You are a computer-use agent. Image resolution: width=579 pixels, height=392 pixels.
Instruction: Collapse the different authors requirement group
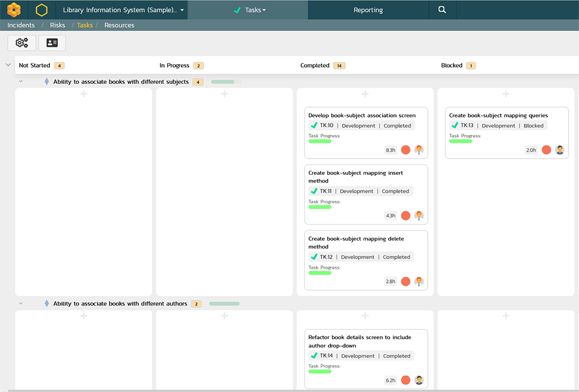(21, 303)
